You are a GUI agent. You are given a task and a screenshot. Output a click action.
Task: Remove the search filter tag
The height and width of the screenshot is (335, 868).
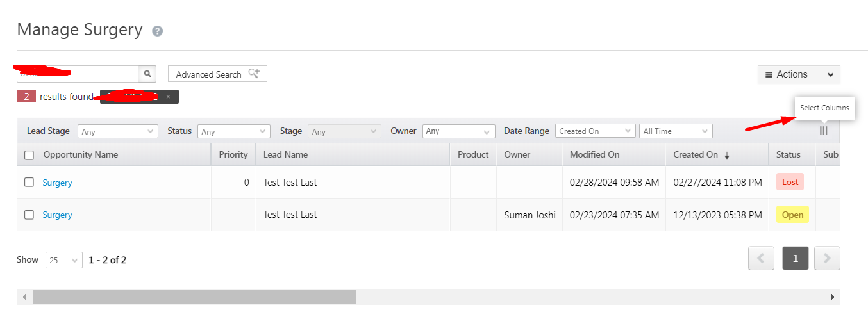click(x=168, y=97)
